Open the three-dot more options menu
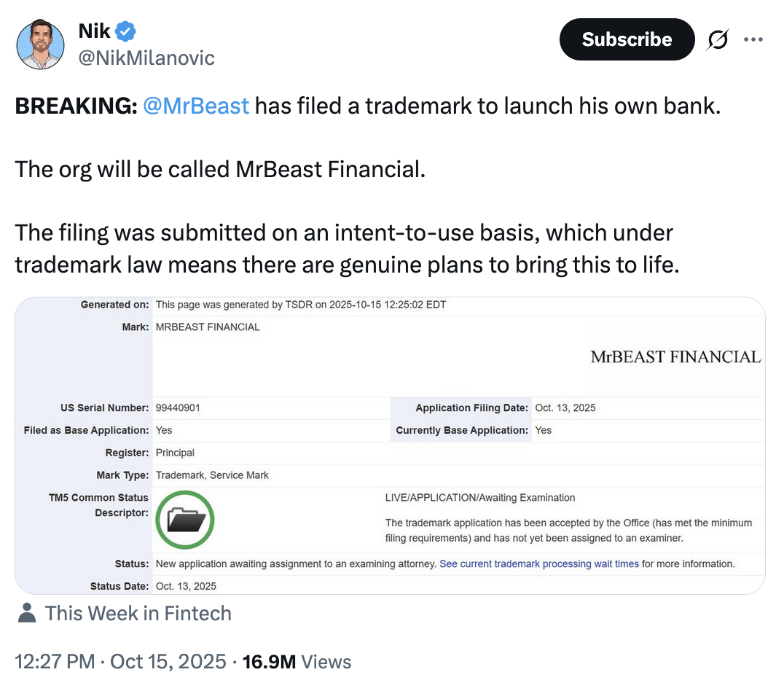The width and height of the screenshot is (784, 691). 753,39
